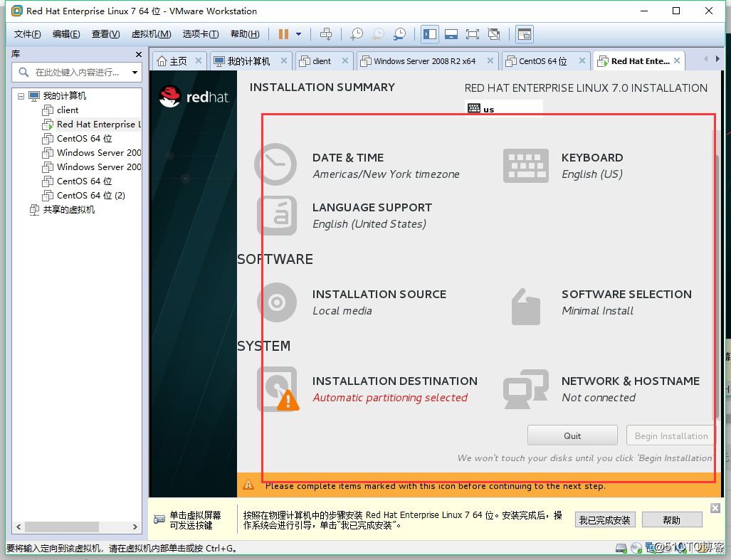Close the 库 library panel
Screen dimensions: 731x560
pos(139,55)
